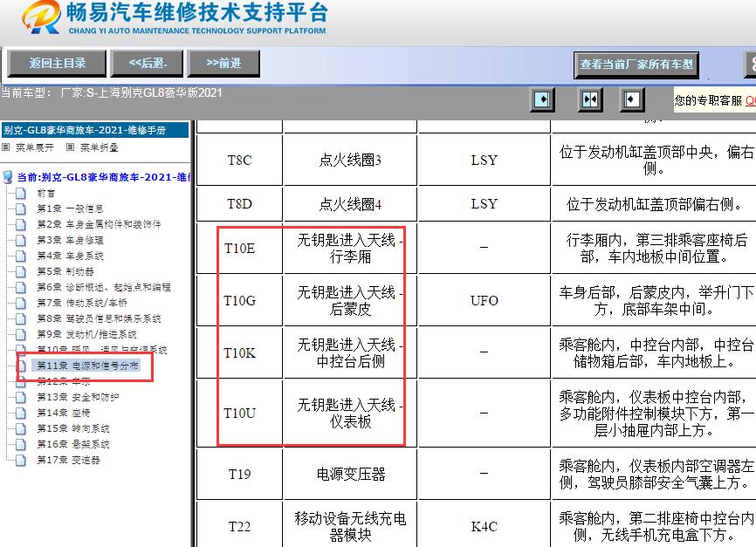
Task: Open 第1章 一般信息
Action: [x=71, y=209]
